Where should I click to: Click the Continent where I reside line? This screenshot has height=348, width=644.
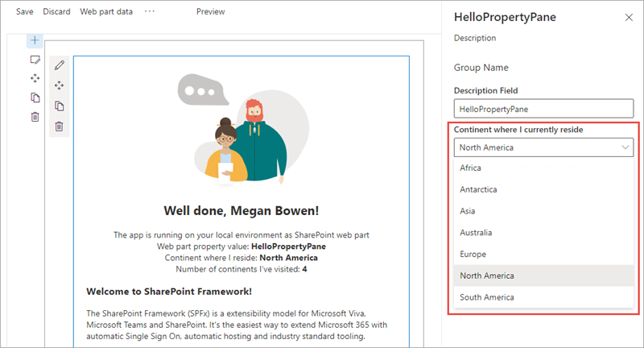(241, 258)
